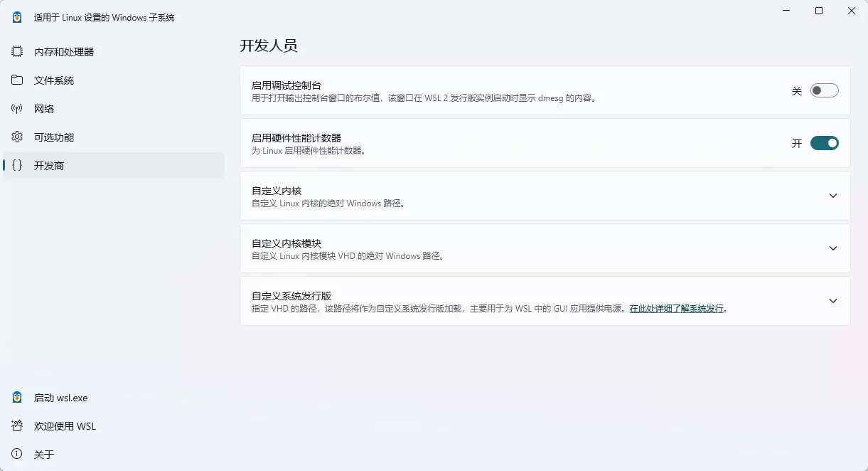Click the penguin icon beside 启动 wsl.exe
Screen dimensions: 868x471
(17, 398)
